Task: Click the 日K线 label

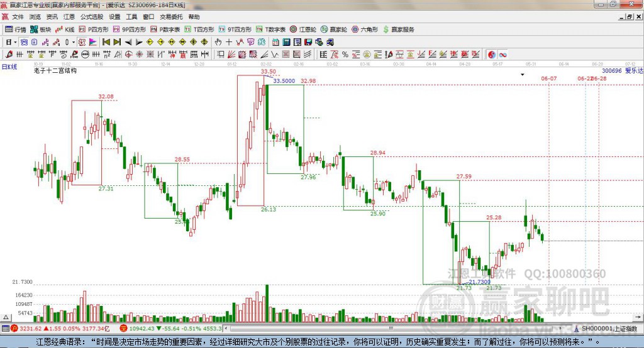Action: (x=9, y=67)
